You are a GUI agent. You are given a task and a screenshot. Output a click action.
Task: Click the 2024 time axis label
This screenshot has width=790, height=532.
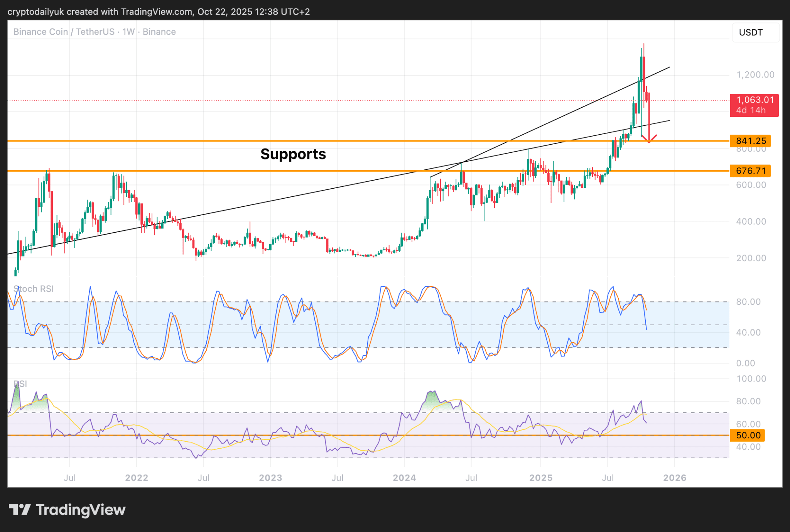pyautogui.click(x=404, y=478)
